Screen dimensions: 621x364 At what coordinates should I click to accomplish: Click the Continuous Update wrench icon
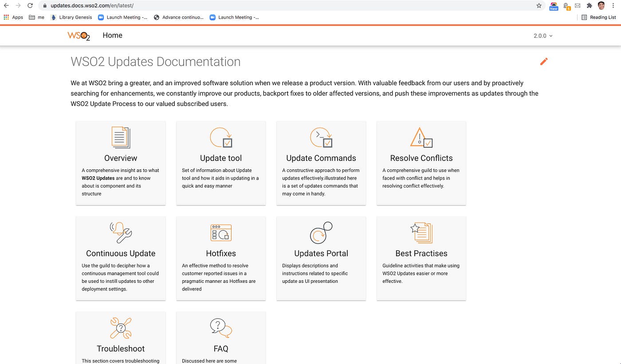point(121,233)
